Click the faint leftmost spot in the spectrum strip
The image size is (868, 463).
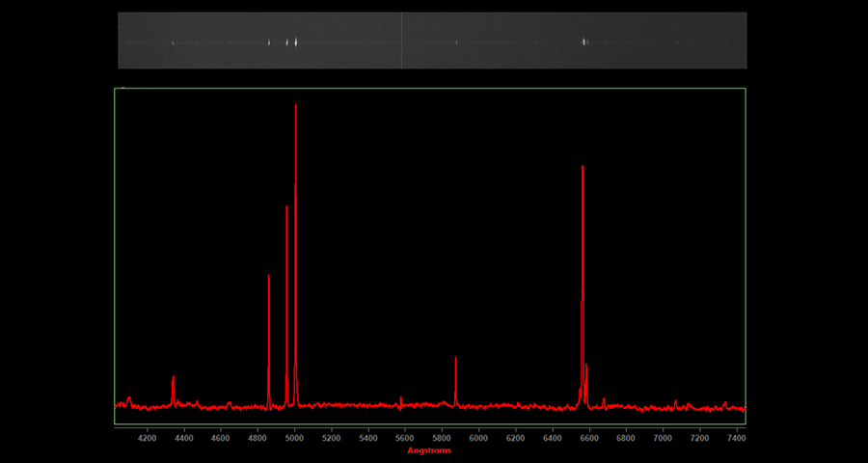(x=173, y=42)
